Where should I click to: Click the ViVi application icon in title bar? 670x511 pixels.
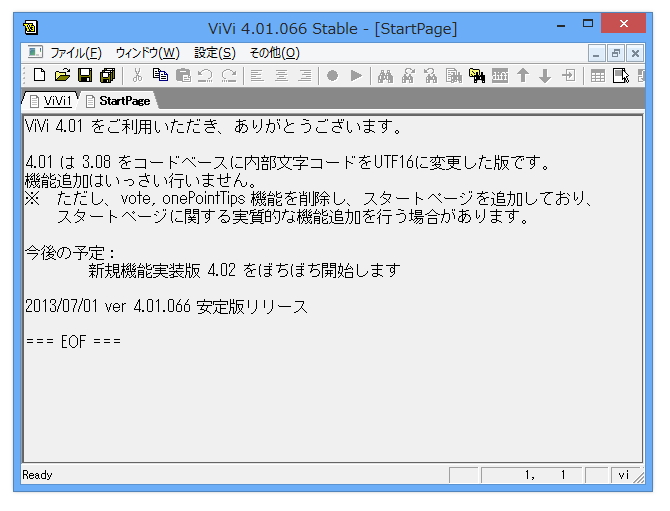pos(30,27)
